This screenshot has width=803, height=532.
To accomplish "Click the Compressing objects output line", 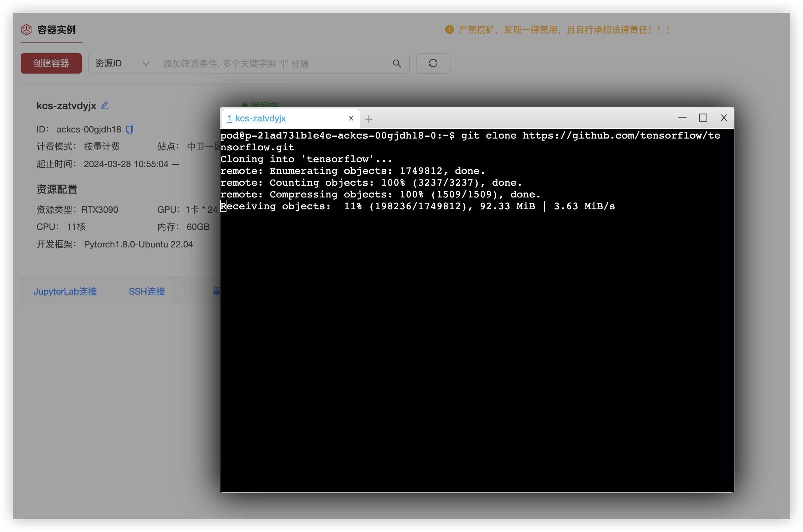I will pos(380,194).
